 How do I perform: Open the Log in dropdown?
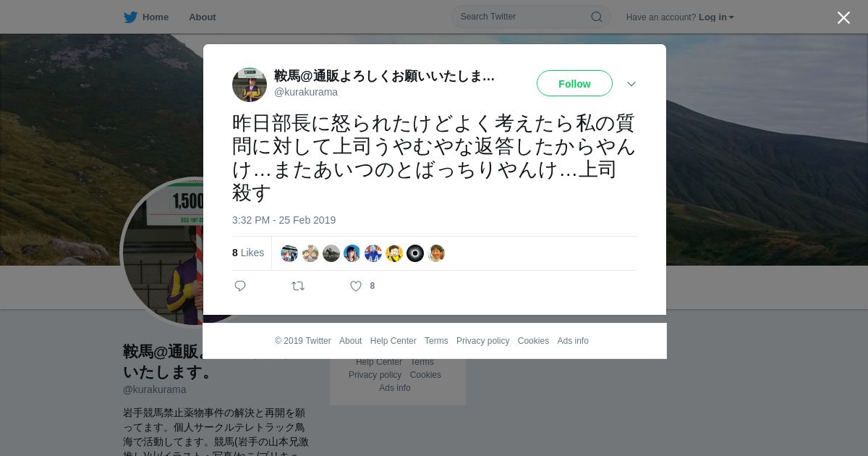tap(716, 17)
